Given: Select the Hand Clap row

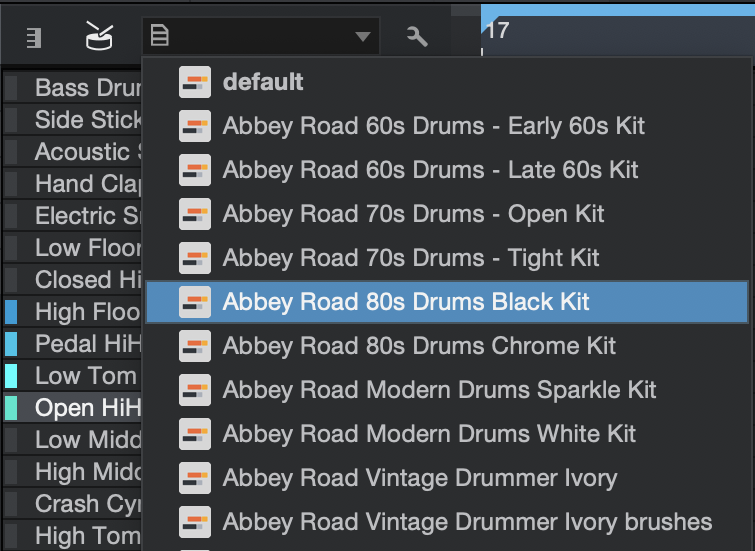Looking at the screenshot, I should pos(73,184).
